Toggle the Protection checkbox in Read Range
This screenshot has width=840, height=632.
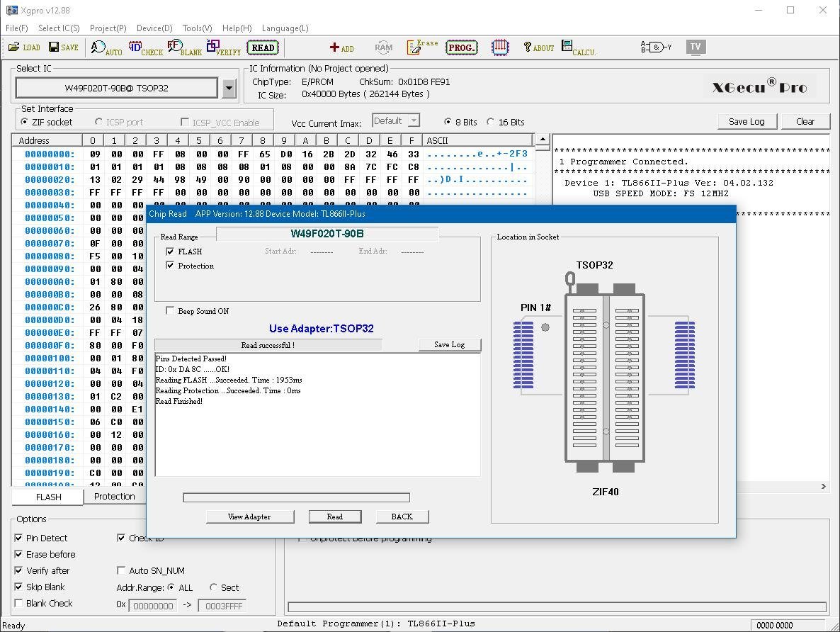(170, 266)
